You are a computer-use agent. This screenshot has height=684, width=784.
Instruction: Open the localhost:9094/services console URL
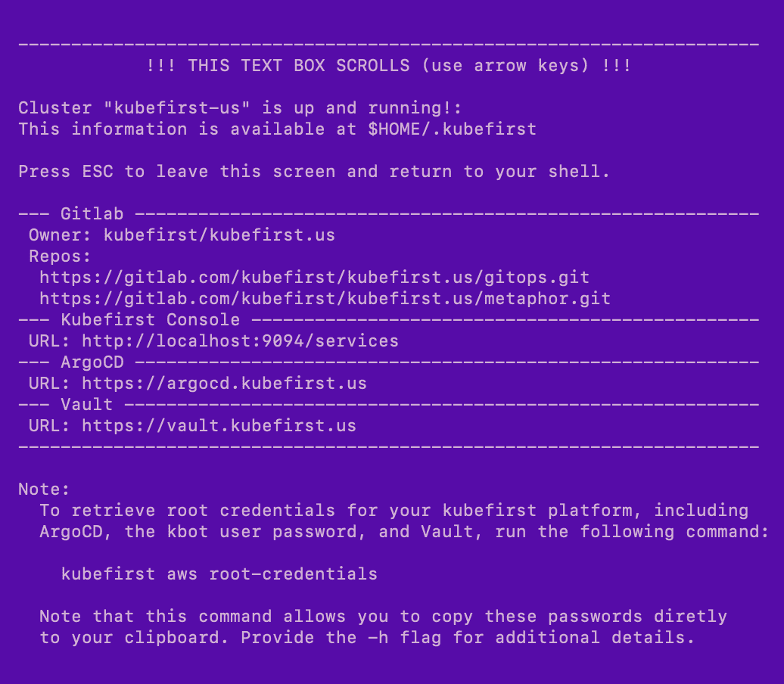[x=240, y=341]
